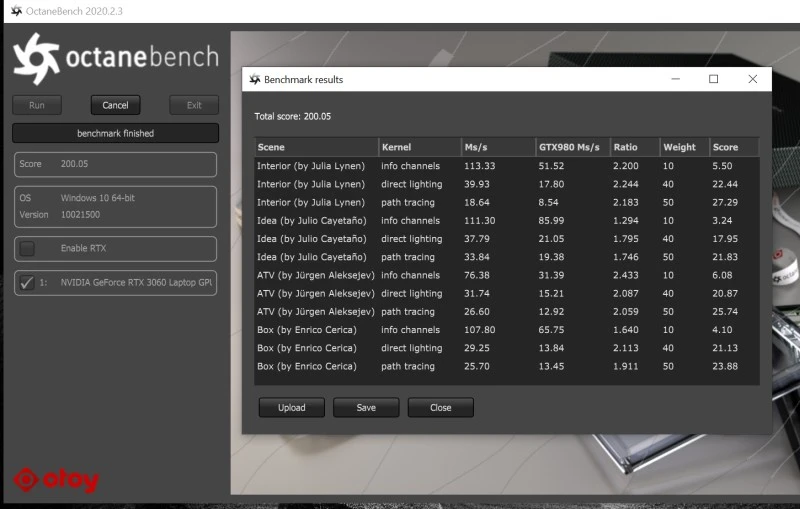Click the OctaneBench logo in sidebar
Viewport: 800px width, 509px height.
pyautogui.click(x=116, y=58)
